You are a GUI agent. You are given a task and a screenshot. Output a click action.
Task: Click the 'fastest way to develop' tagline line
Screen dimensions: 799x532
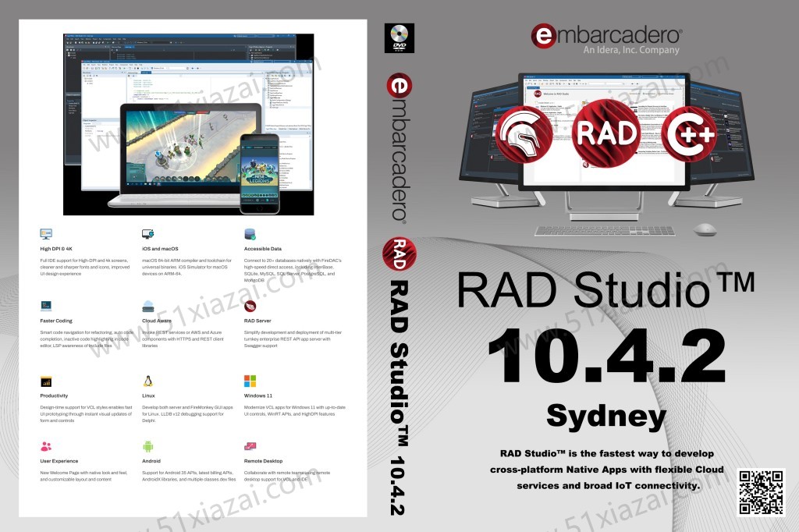click(x=607, y=453)
